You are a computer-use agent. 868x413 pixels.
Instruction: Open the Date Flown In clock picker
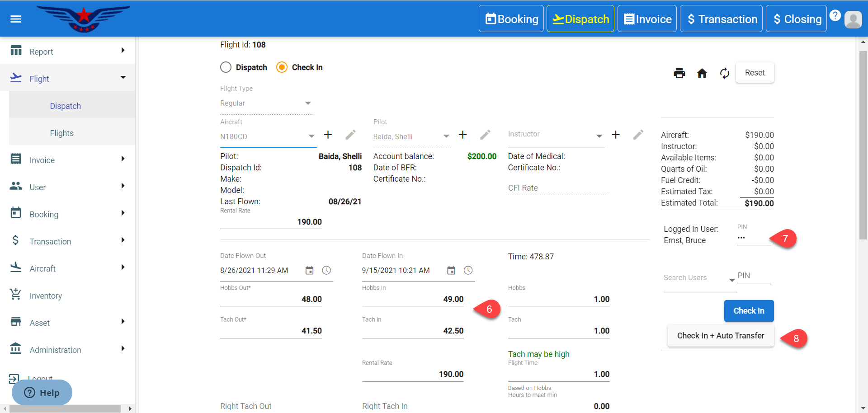pyautogui.click(x=468, y=270)
